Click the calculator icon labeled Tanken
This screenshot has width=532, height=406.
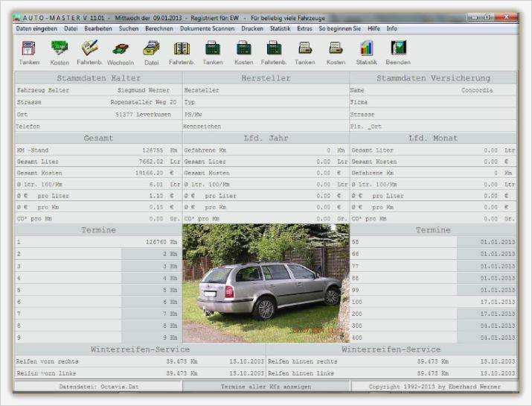tap(213, 49)
